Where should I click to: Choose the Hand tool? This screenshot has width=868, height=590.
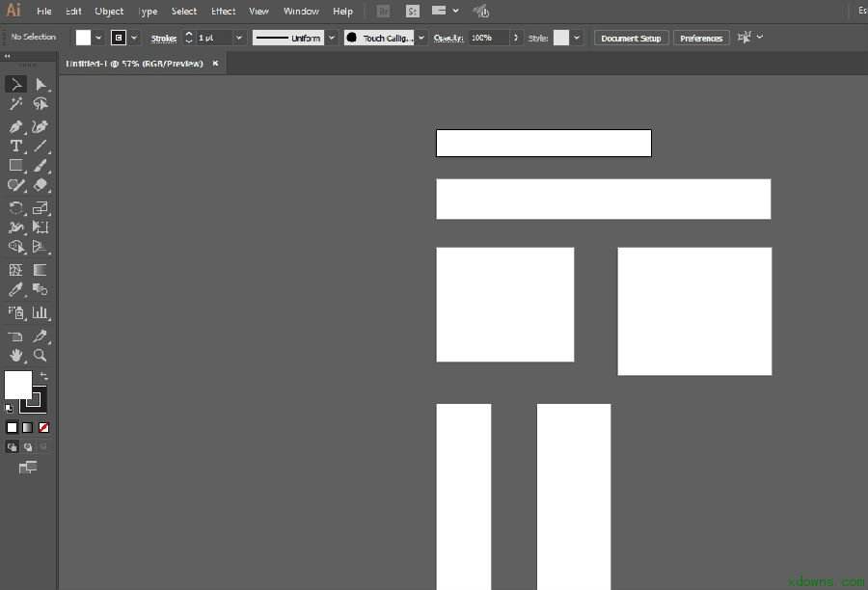click(16, 355)
